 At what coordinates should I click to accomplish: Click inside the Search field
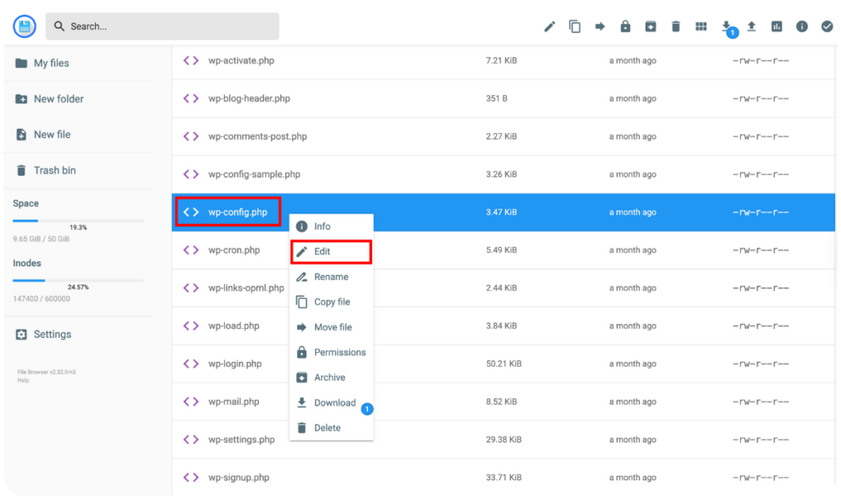162,25
